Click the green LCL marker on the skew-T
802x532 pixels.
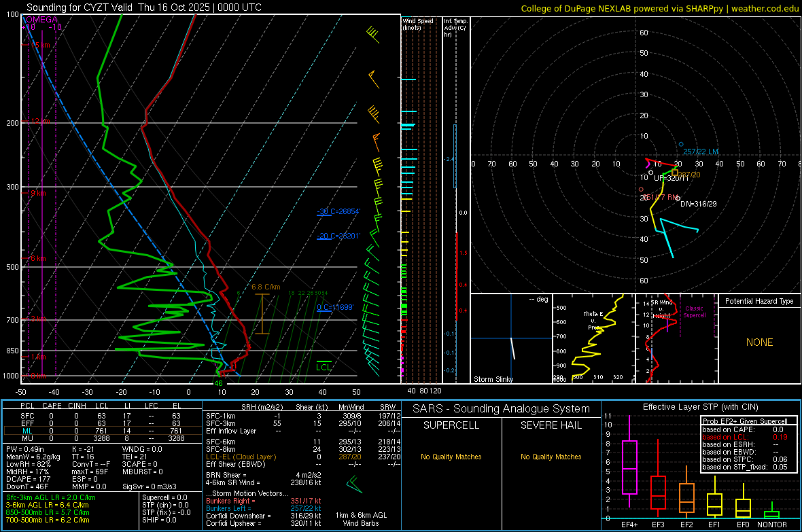324,366
